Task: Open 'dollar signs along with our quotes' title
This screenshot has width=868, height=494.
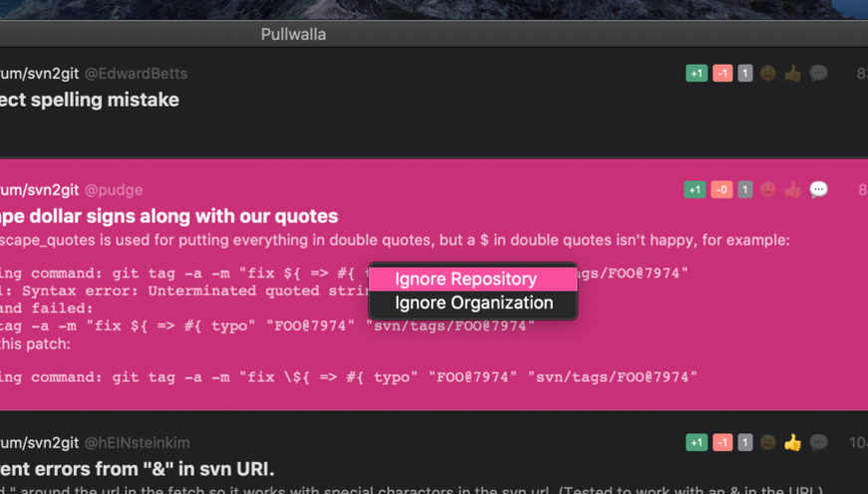Action: point(168,216)
